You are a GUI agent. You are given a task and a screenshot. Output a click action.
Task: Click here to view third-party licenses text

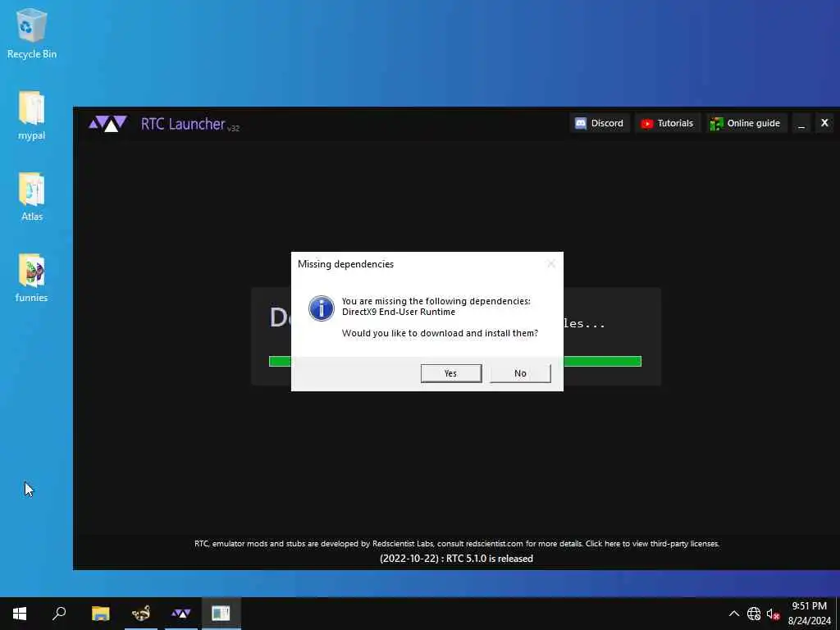point(652,544)
